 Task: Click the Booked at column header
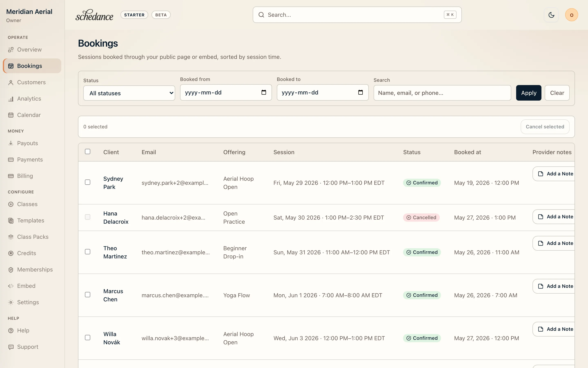pos(467,152)
